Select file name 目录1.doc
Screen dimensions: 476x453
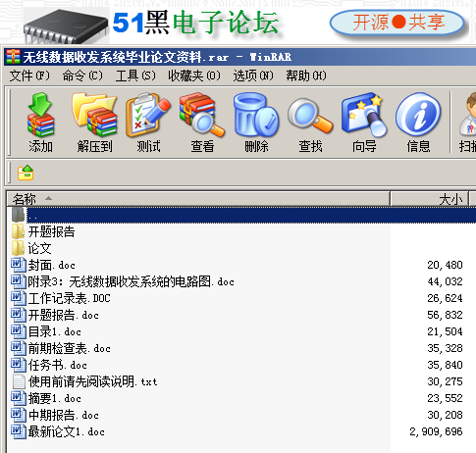(x=54, y=331)
